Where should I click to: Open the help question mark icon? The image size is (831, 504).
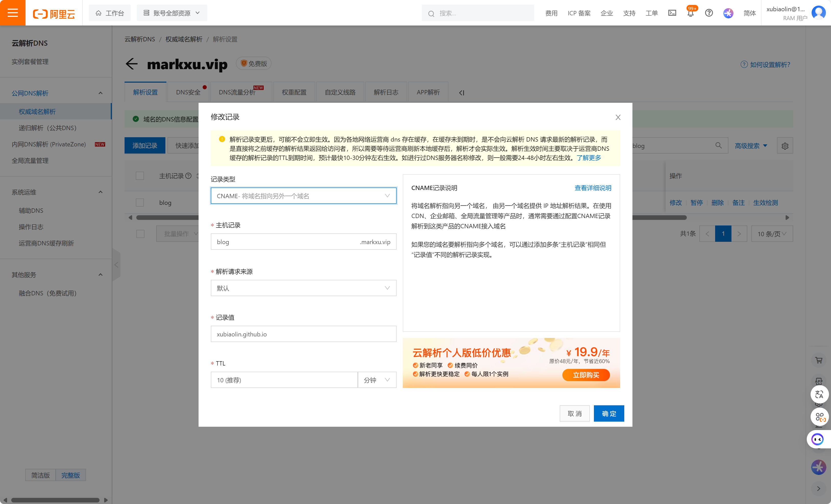click(x=709, y=13)
